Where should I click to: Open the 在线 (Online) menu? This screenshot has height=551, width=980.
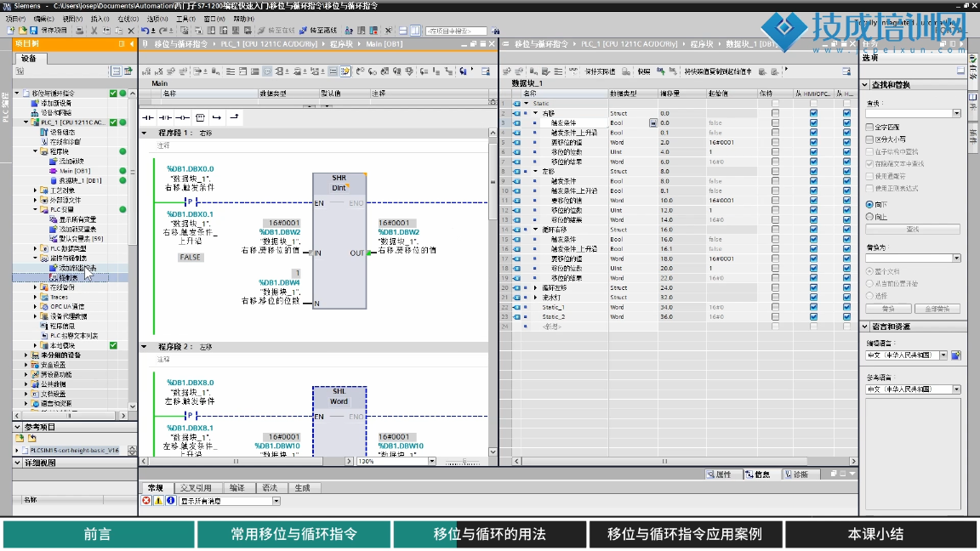(x=128, y=19)
